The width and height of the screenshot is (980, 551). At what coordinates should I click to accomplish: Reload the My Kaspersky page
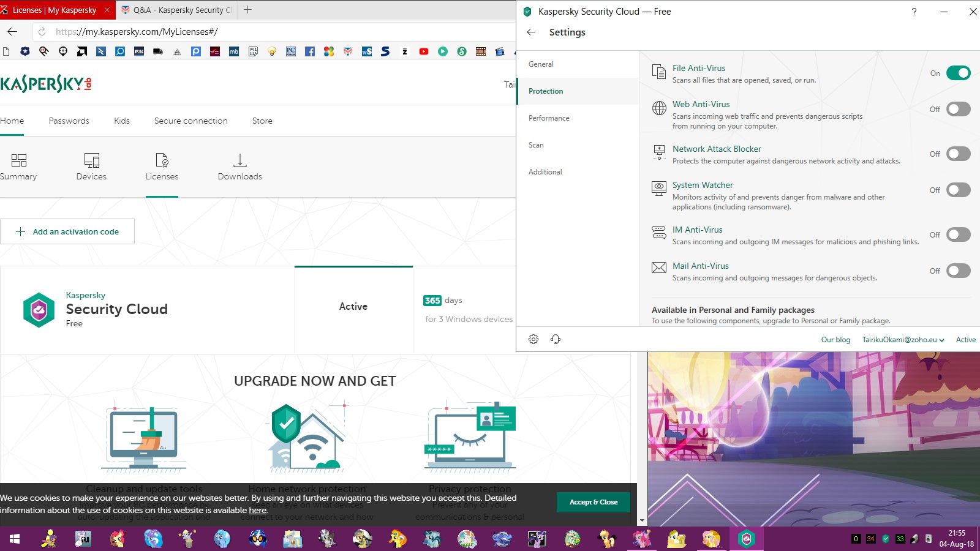pyautogui.click(x=42, y=32)
